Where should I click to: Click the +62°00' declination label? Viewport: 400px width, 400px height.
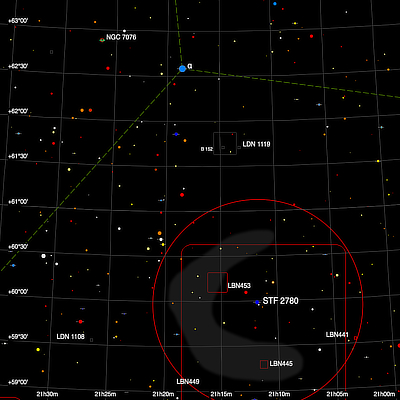click(x=18, y=111)
